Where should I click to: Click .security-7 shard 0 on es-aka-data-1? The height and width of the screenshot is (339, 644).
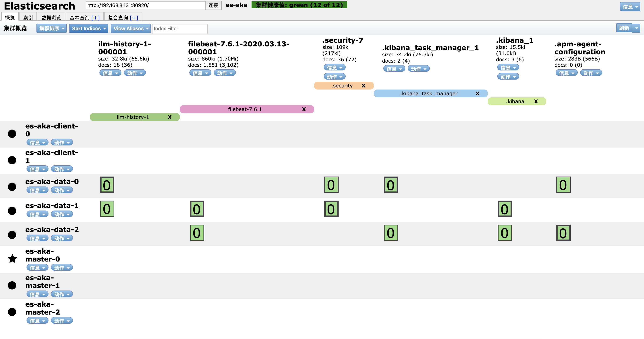[331, 209]
